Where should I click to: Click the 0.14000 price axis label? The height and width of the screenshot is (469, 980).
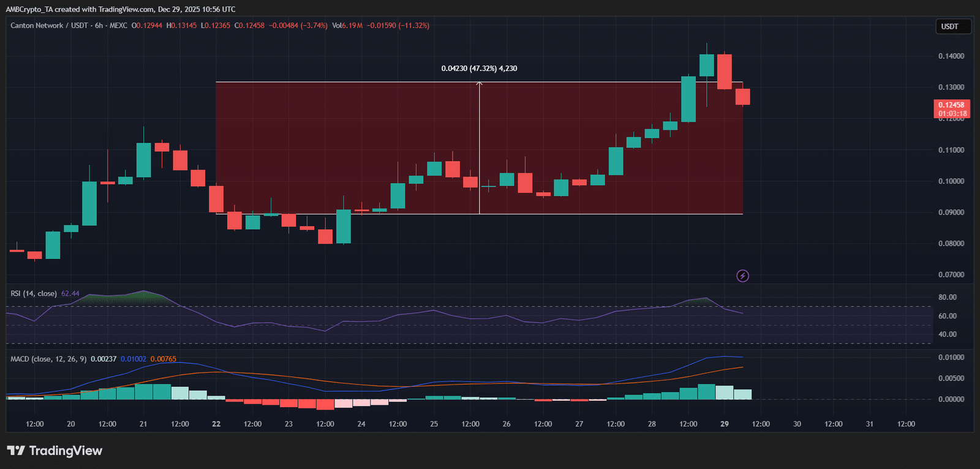(x=951, y=56)
